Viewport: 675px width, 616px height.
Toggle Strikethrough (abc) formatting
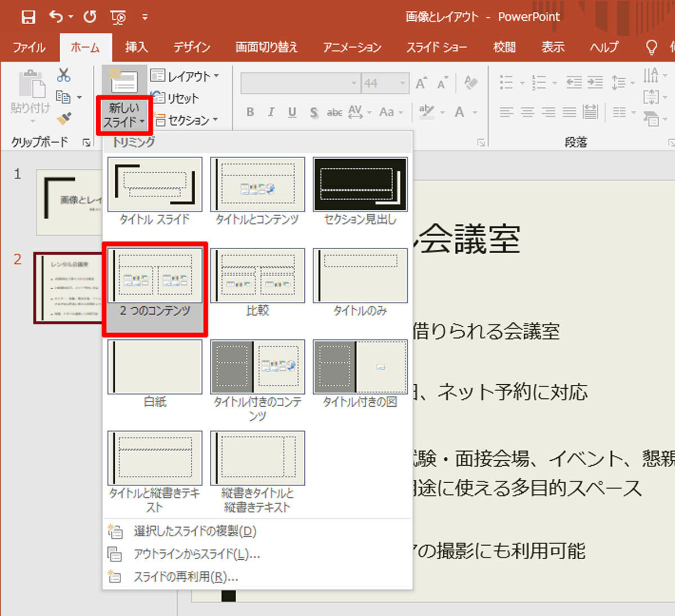click(335, 112)
